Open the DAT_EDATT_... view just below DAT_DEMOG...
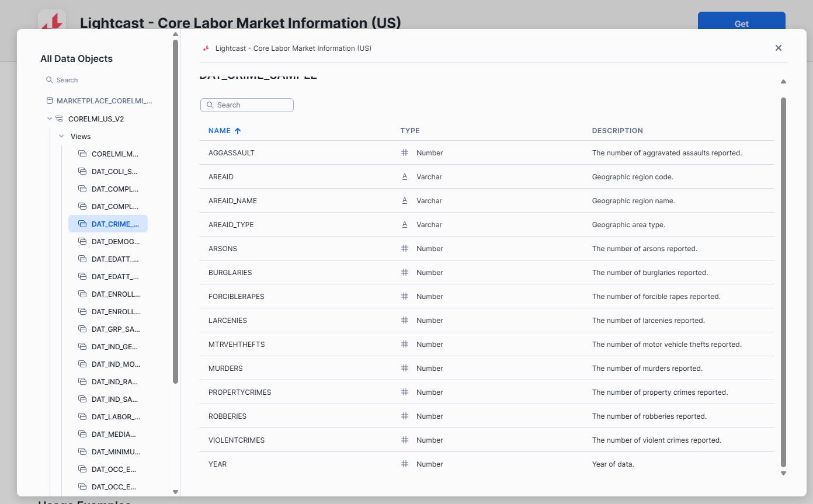 108,259
